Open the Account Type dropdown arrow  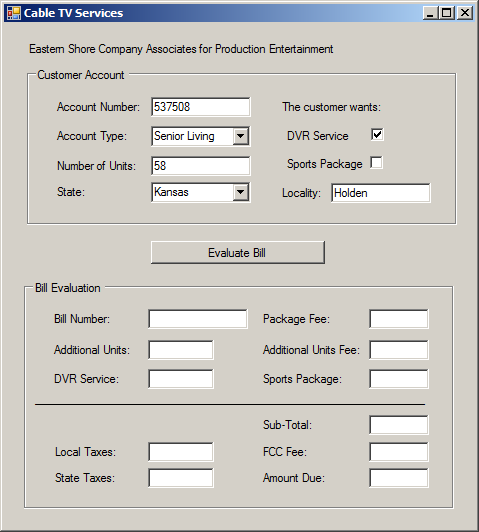point(241,136)
